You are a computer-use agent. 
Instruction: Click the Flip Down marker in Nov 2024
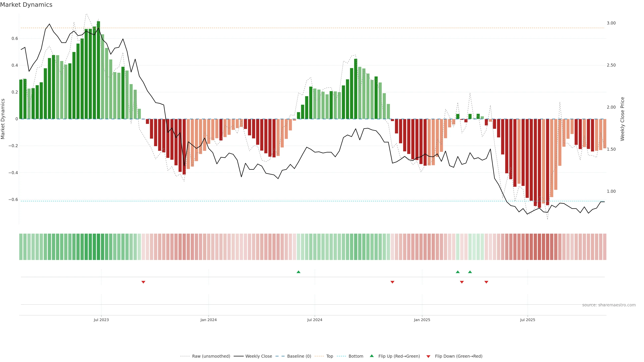pyautogui.click(x=392, y=282)
